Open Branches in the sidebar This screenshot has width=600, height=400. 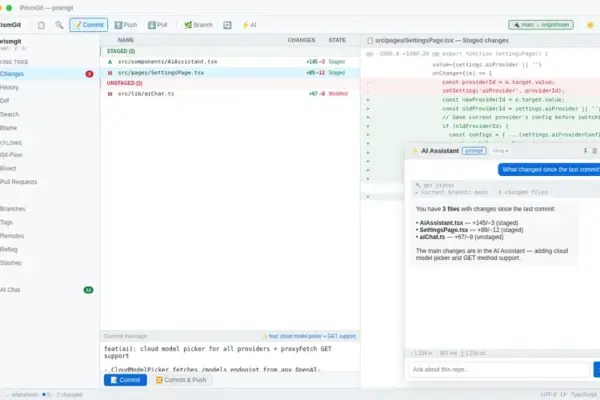coord(48,209)
